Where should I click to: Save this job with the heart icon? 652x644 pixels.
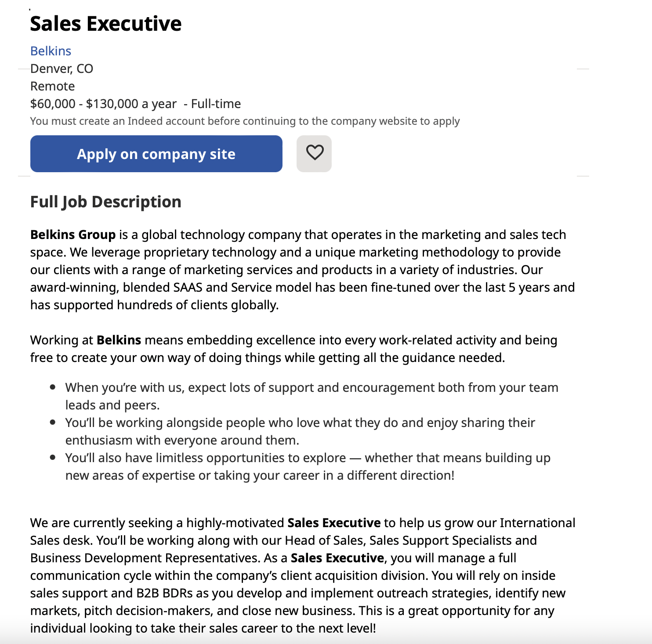(314, 154)
